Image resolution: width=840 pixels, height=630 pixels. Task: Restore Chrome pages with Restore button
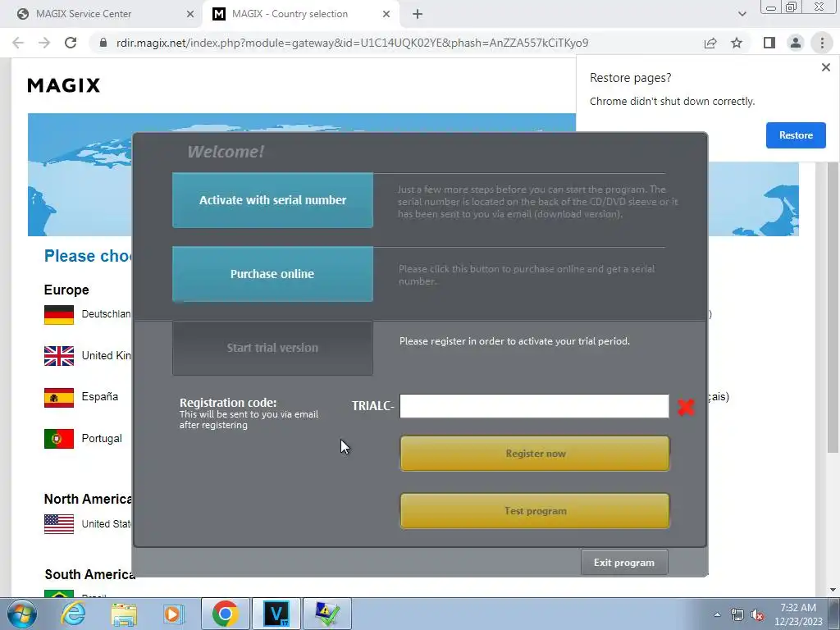(x=796, y=135)
